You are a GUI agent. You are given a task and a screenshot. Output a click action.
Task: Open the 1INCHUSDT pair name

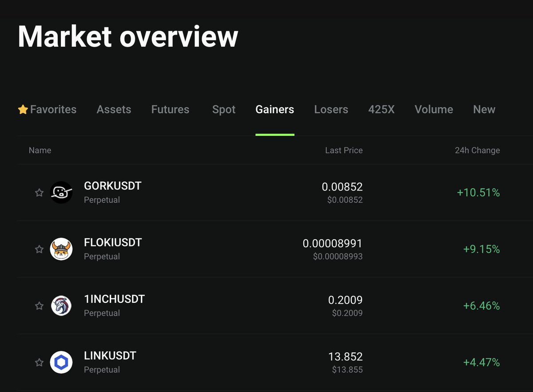(x=115, y=299)
